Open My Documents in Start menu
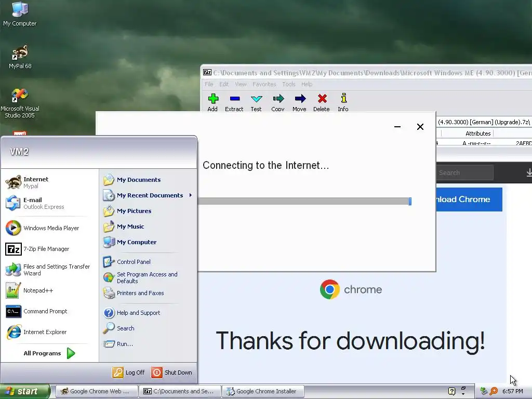This screenshot has width=532, height=399. point(148,179)
